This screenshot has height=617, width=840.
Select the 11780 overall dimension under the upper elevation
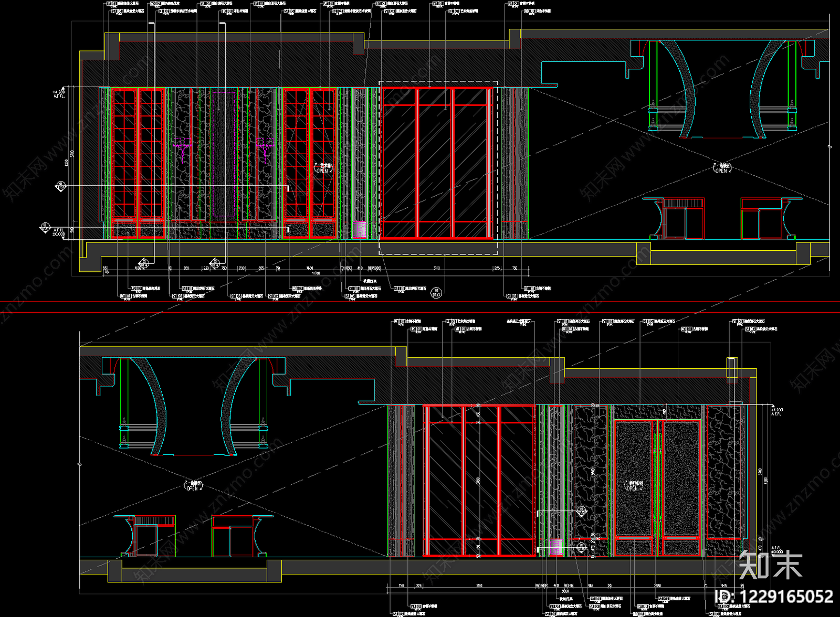[316, 273]
